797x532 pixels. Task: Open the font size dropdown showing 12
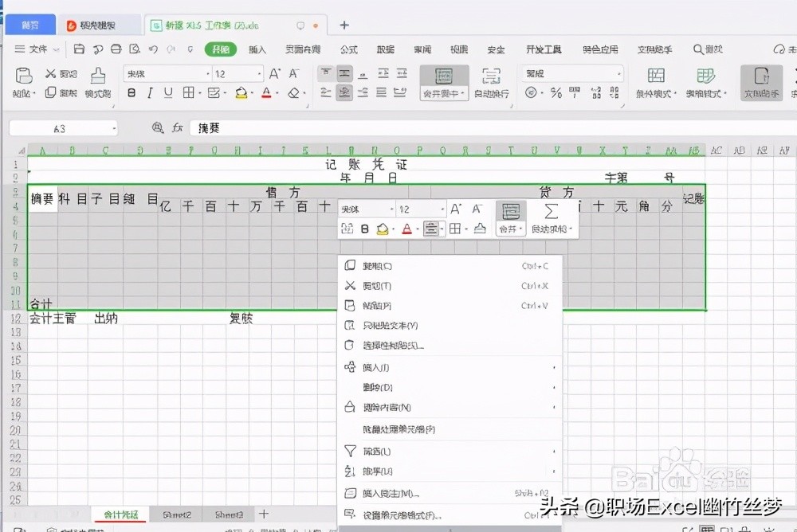(235, 75)
